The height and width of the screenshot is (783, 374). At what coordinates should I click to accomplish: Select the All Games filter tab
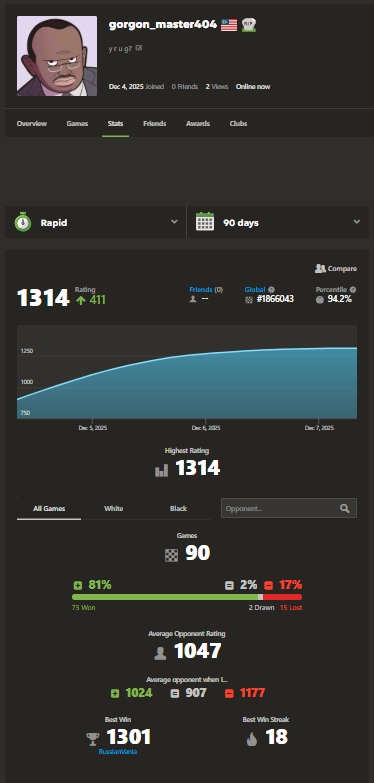(49, 508)
